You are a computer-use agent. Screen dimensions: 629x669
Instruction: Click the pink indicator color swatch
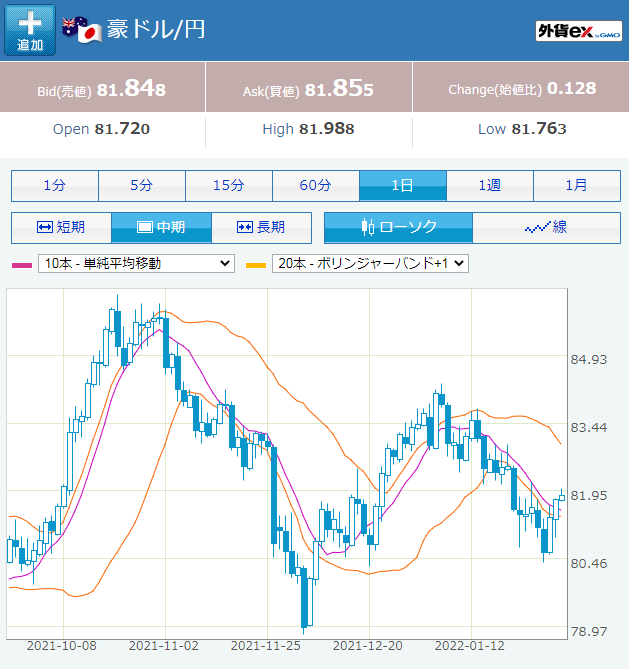pos(22,265)
